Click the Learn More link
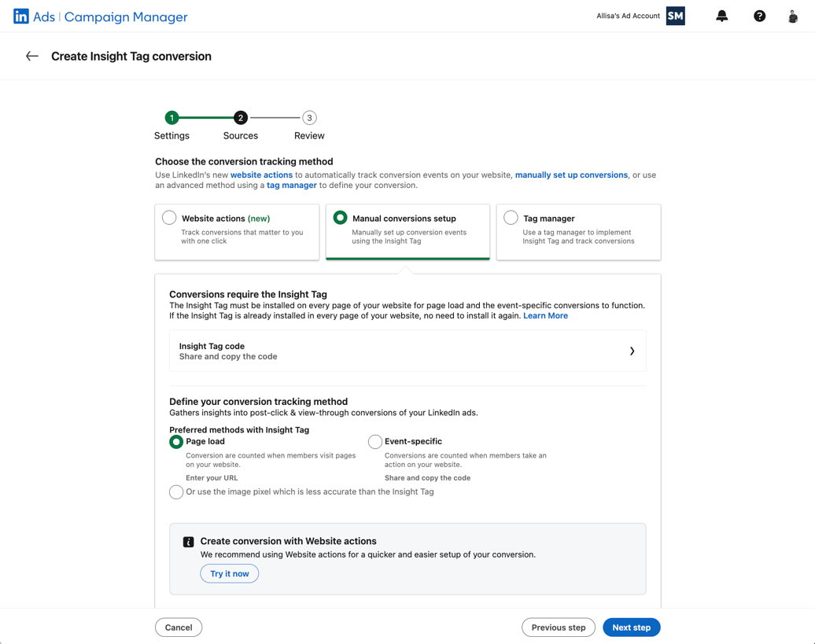 pos(545,316)
